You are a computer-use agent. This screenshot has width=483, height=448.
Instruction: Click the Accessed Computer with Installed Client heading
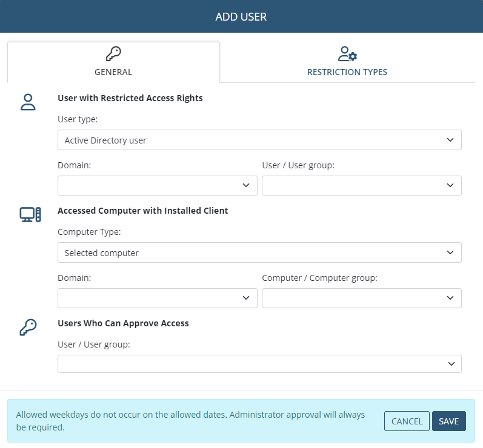(x=142, y=211)
